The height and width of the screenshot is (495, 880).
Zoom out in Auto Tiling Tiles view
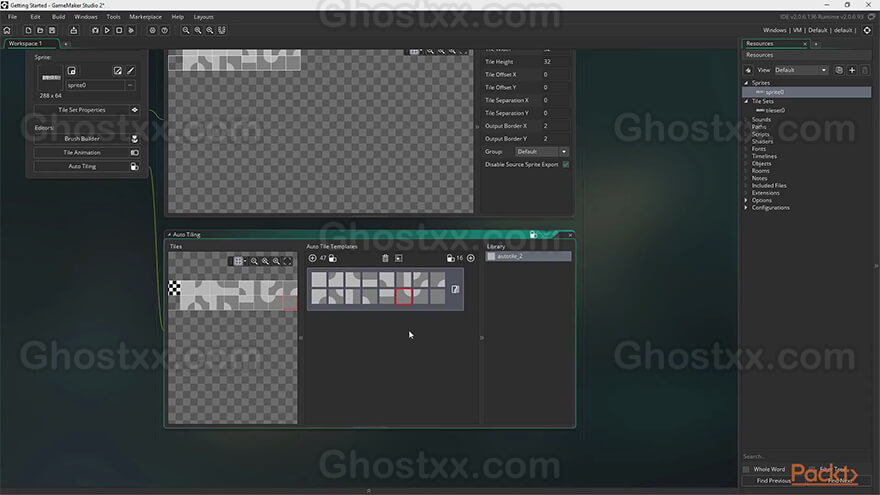[254, 261]
